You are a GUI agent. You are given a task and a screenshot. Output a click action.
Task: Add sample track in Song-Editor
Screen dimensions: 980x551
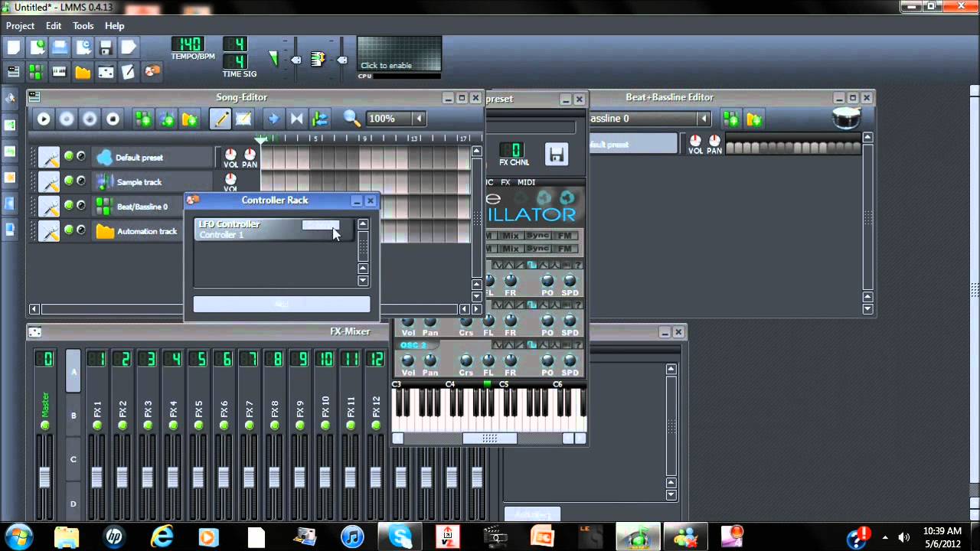click(x=166, y=119)
